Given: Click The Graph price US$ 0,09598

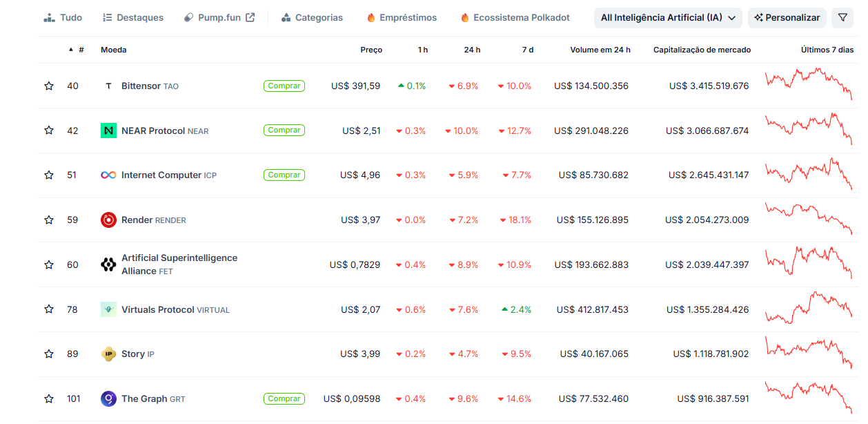Looking at the screenshot, I should [x=352, y=398].
